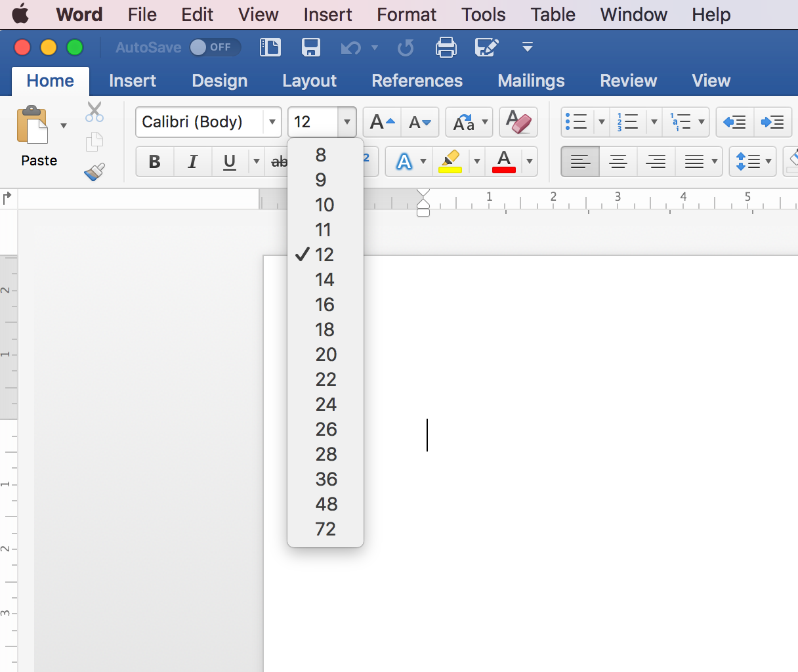Click the Redo circular arrow
Screen dimensions: 798x672
(x=406, y=47)
